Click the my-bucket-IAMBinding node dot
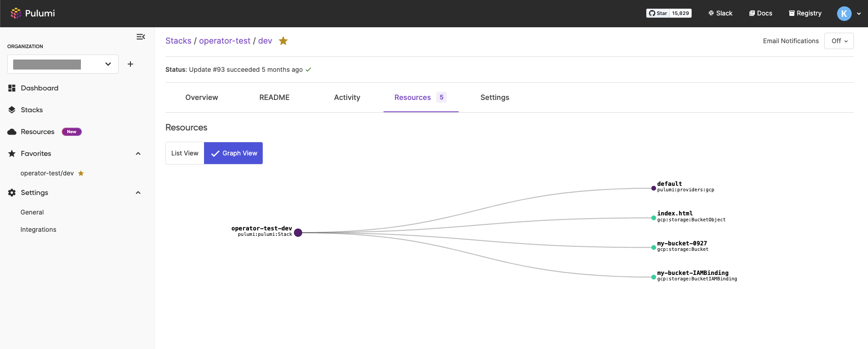The width and height of the screenshot is (868, 349). pos(653,277)
